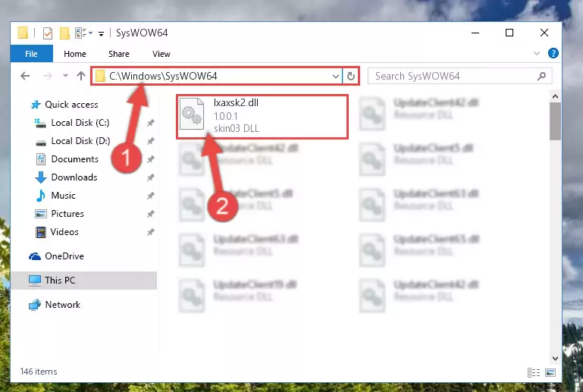Screen dimensions: 583x392
Task: Switch to the Home ribbon tab
Action: [x=75, y=54]
